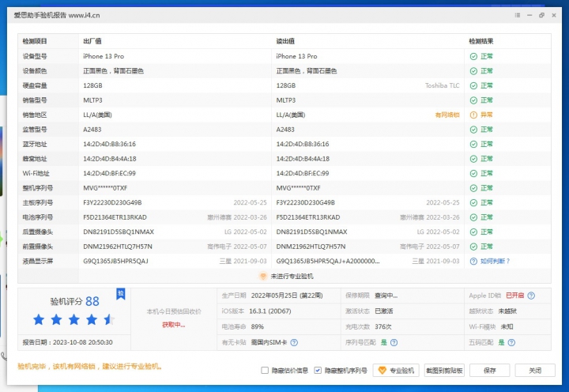Viewport: 569px width, 392px height.
Task: Uncheck 隐藏整机序列号 checkbox
Action: point(318,370)
